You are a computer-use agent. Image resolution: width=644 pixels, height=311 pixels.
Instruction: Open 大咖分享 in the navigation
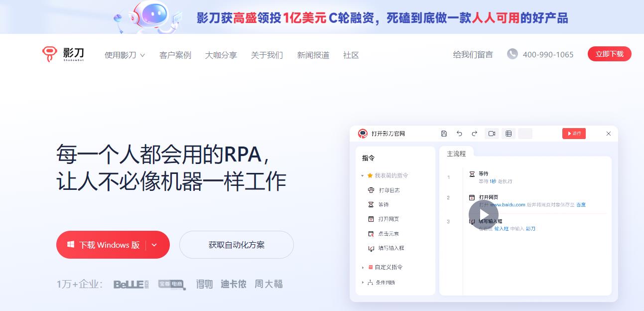click(221, 55)
